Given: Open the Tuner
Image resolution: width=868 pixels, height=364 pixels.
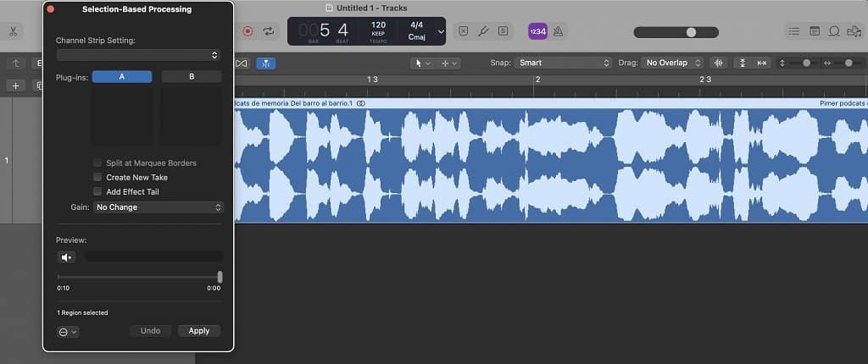Looking at the screenshot, I should pyautogui.click(x=483, y=31).
